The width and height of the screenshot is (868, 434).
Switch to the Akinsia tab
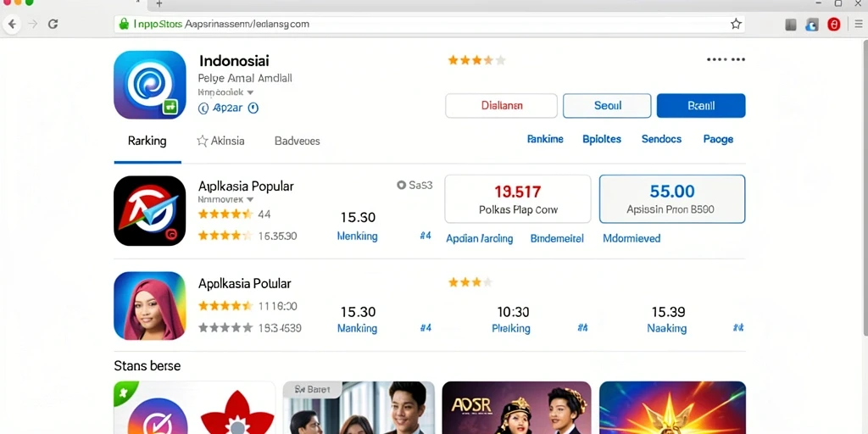(x=220, y=142)
